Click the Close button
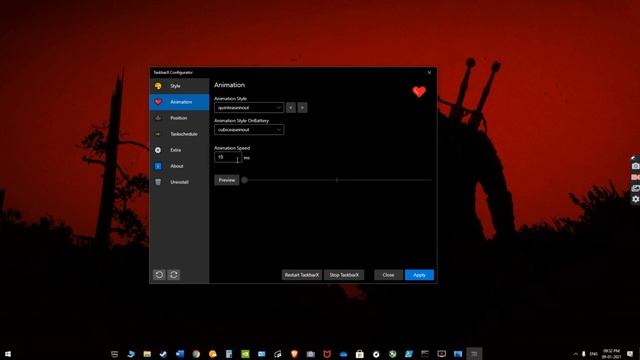The width and height of the screenshot is (640, 360). pos(389,275)
